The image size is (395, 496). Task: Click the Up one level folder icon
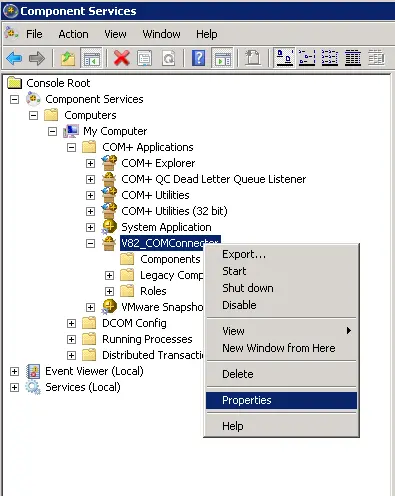coord(68,58)
